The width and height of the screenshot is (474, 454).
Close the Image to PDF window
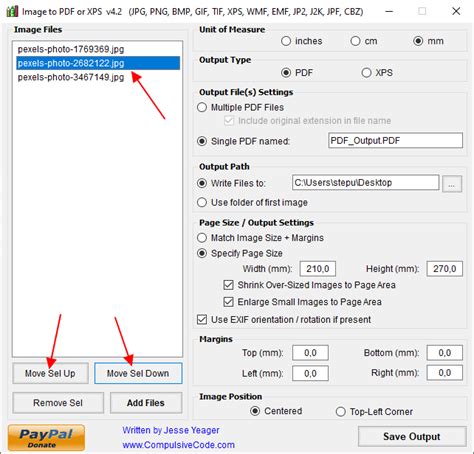click(456, 11)
